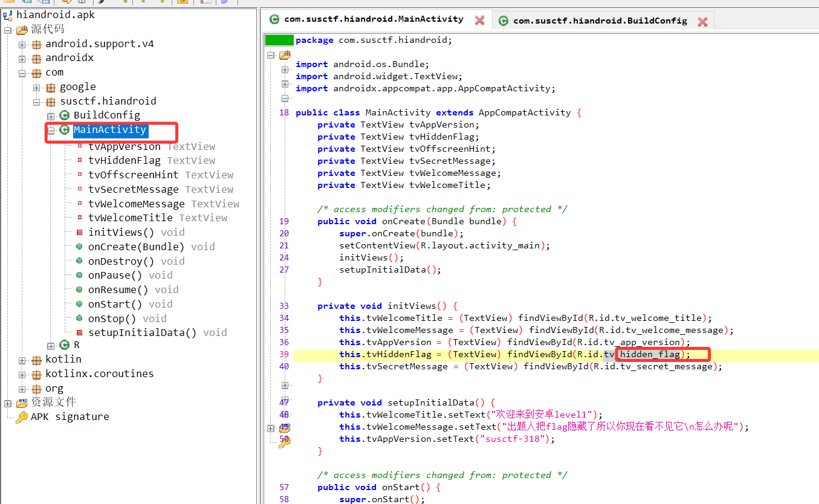Expand the kotlin package node

click(x=22, y=360)
